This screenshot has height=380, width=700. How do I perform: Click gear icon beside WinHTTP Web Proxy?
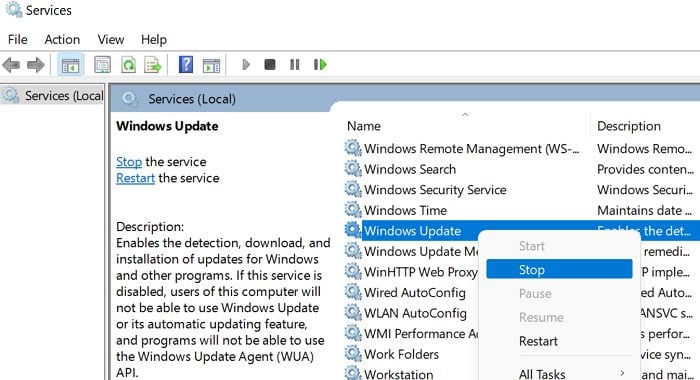[x=353, y=271]
